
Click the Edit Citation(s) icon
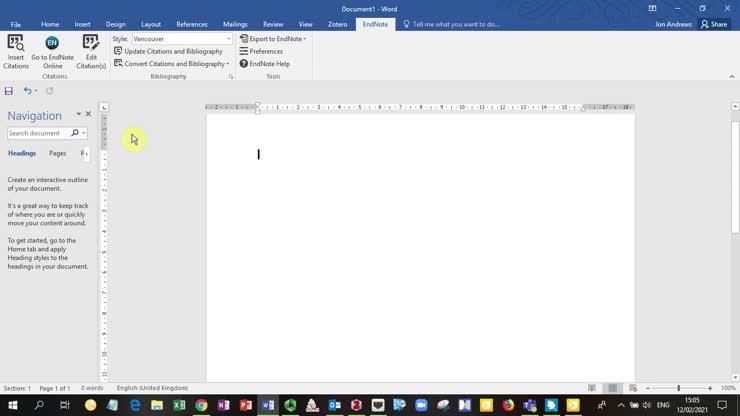coord(91,51)
